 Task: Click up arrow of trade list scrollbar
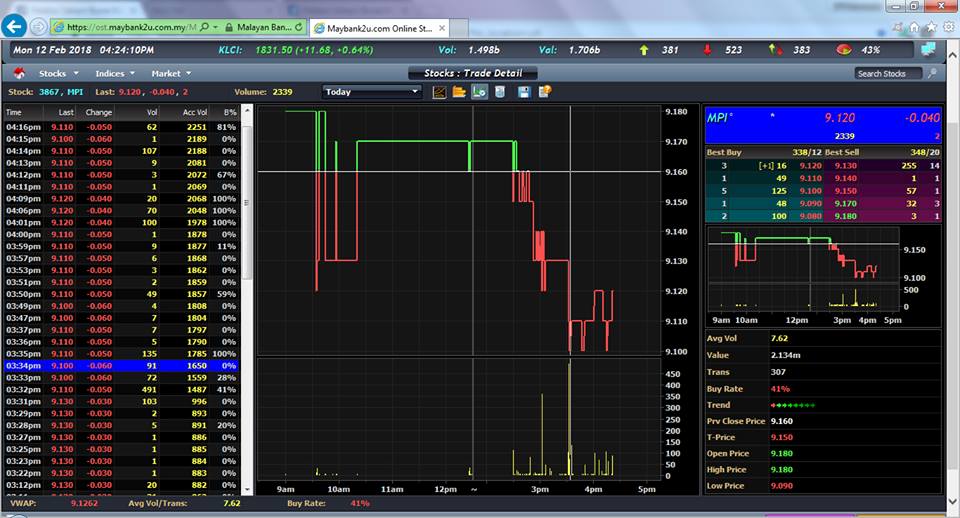[x=247, y=111]
